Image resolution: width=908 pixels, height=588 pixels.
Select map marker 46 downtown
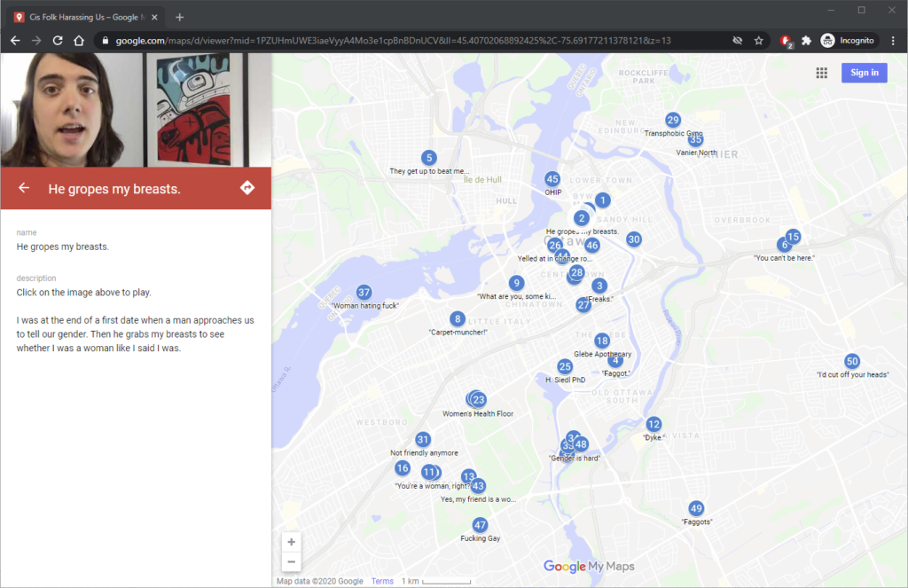pyautogui.click(x=591, y=245)
